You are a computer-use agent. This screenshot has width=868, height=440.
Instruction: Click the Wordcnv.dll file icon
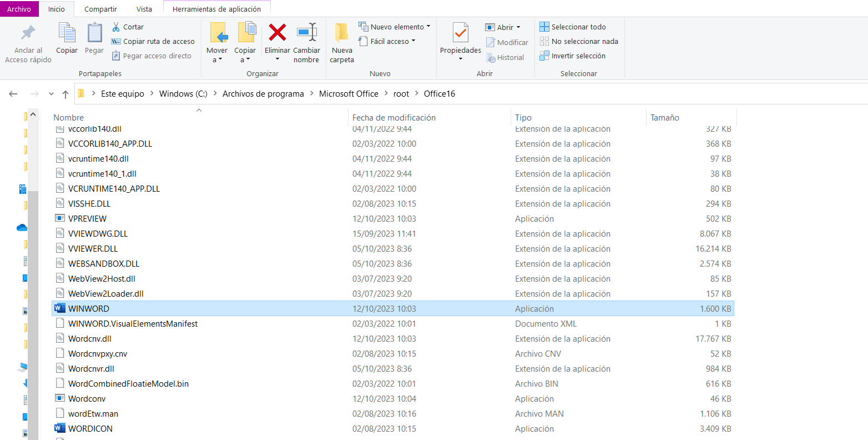point(60,338)
